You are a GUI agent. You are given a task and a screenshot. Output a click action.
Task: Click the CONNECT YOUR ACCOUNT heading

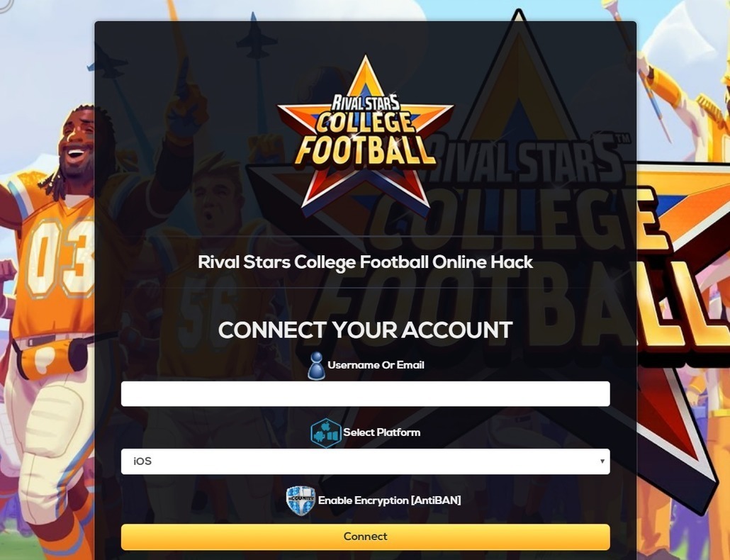[x=365, y=330]
